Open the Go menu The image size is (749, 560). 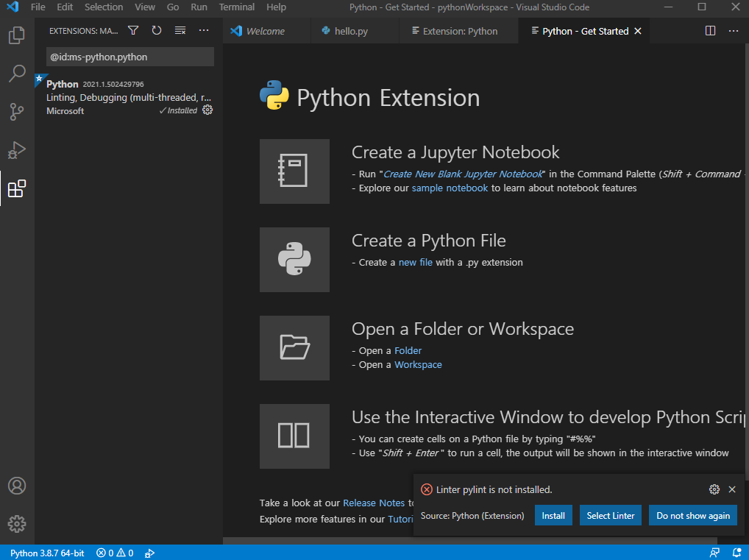point(173,7)
